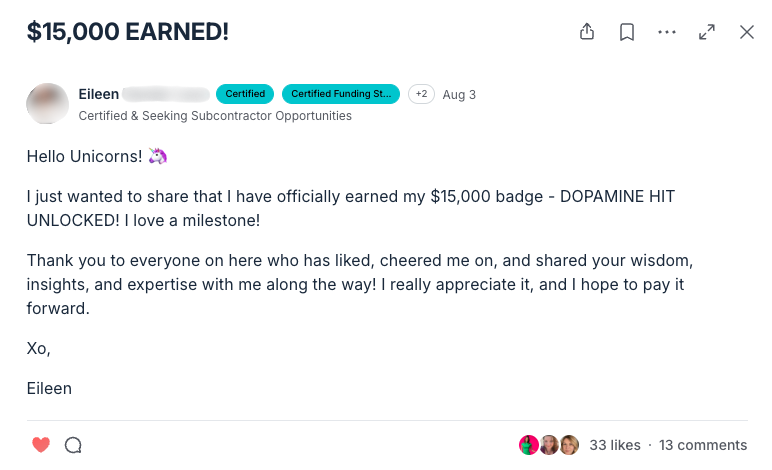Expand post to full screen

tap(707, 32)
